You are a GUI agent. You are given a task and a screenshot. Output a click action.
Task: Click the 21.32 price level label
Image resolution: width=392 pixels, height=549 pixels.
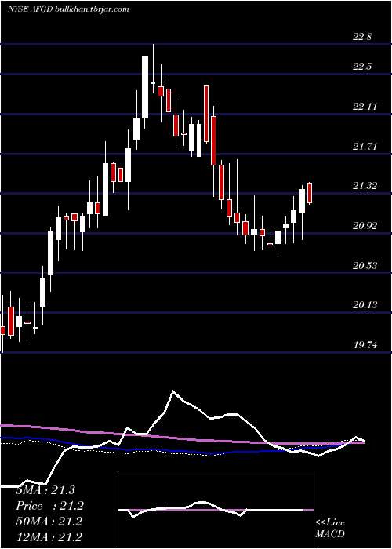point(365,186)
